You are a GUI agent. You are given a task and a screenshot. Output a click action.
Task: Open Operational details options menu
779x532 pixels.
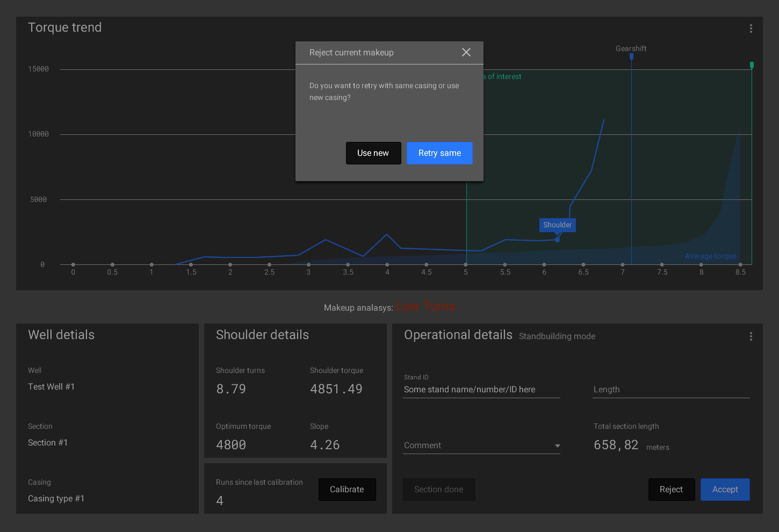point(751,336)
